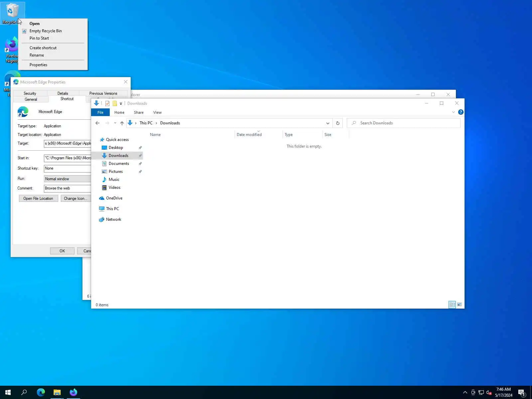This screenshot has width=532, height=399.
Task: Open Previous Versions tab in Edge Properties
Action: coord(103,93)
